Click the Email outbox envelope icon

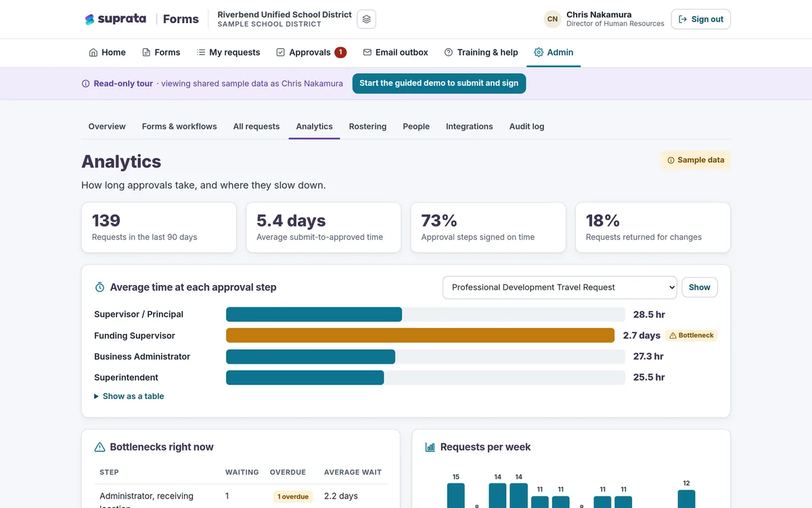[367, 52]
